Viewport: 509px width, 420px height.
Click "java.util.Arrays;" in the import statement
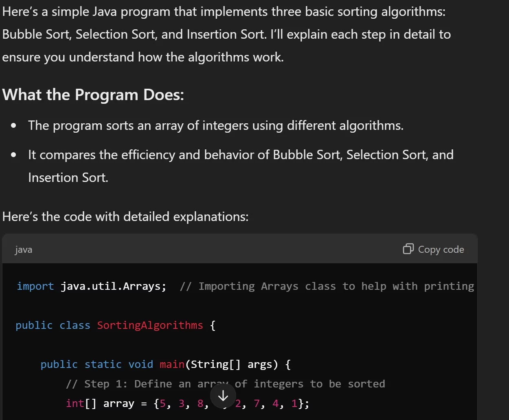coord(114,286)
